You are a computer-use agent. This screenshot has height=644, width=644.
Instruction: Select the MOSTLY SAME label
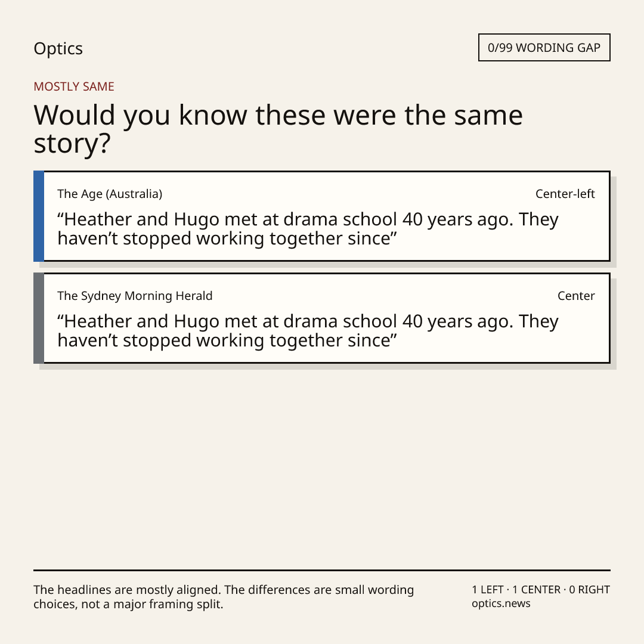pos(74,86)
